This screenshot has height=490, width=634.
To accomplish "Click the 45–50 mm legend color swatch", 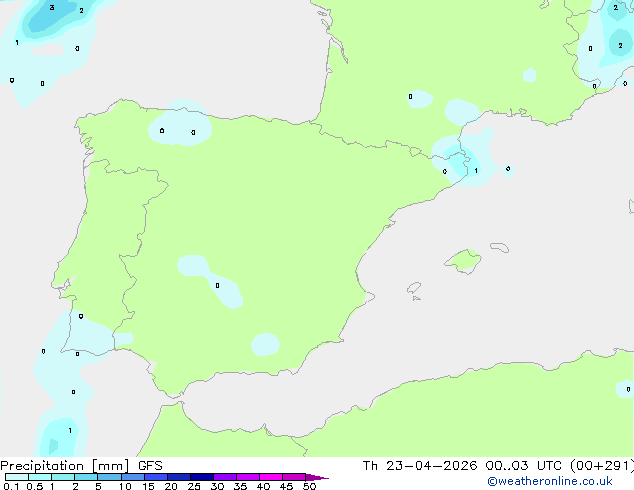I will [x=294, y=477].
